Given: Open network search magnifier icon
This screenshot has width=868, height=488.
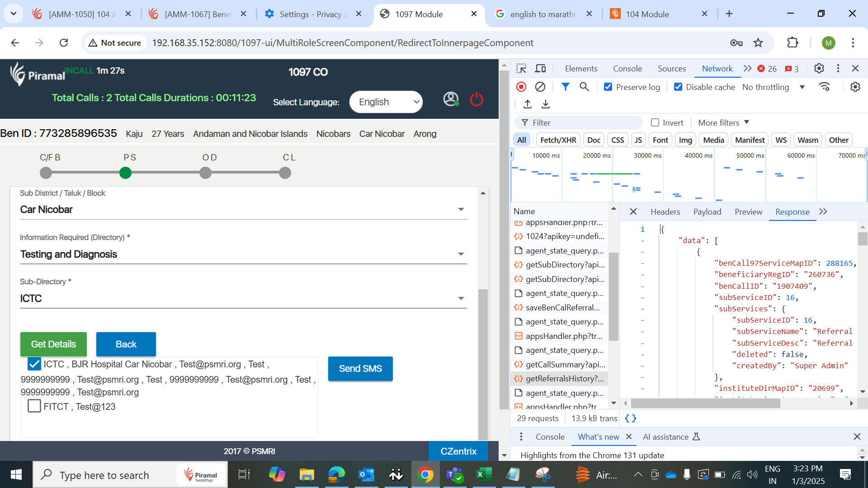Looking at the screenshot, I should tap(584, 87).
